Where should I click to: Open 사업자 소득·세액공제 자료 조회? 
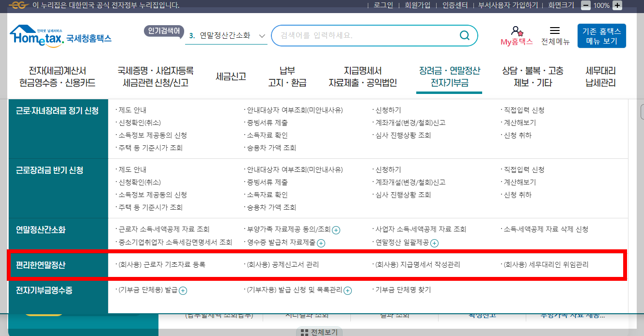pyautogui.click(x=421, y=229)
